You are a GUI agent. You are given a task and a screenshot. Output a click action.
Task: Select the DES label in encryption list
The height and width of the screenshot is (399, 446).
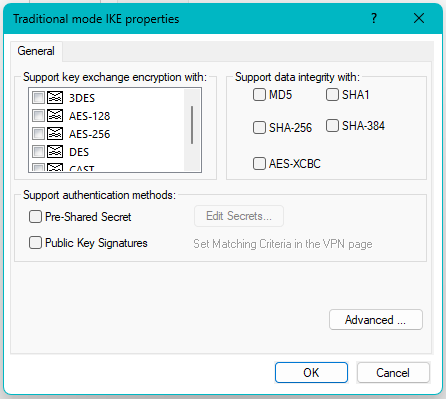coord(79,152)
